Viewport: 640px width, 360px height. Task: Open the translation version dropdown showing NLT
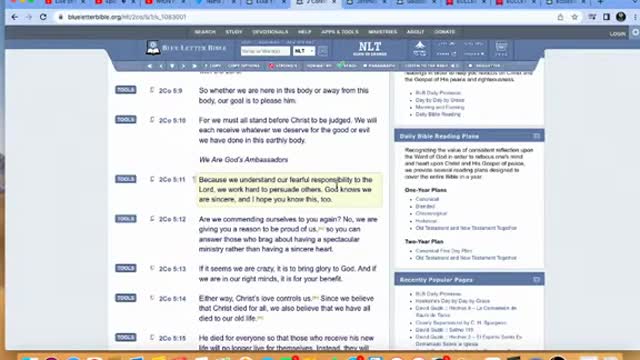click(304, 51)
